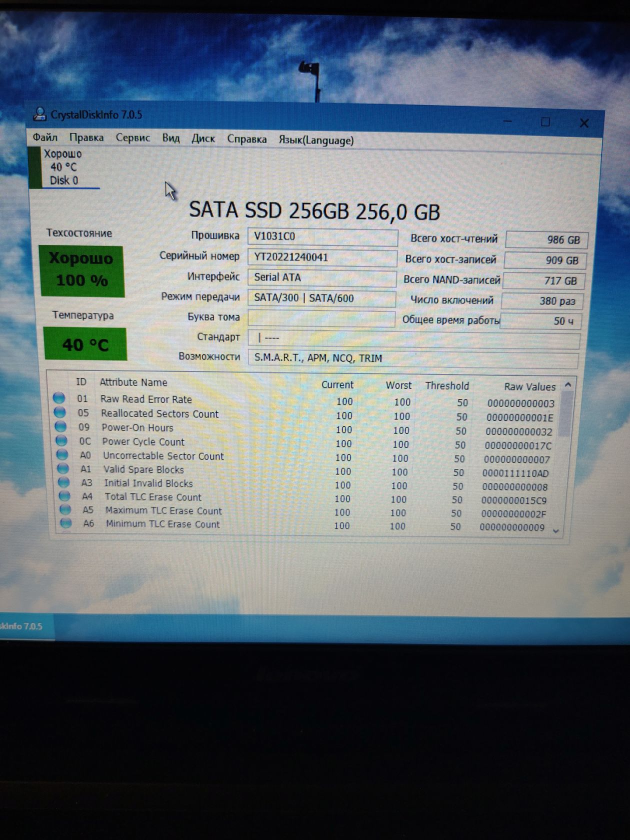This screenshot has width=630, height=840.
Task: Click the status icon for Power-On Hours
Action: (x=60, y=426)
